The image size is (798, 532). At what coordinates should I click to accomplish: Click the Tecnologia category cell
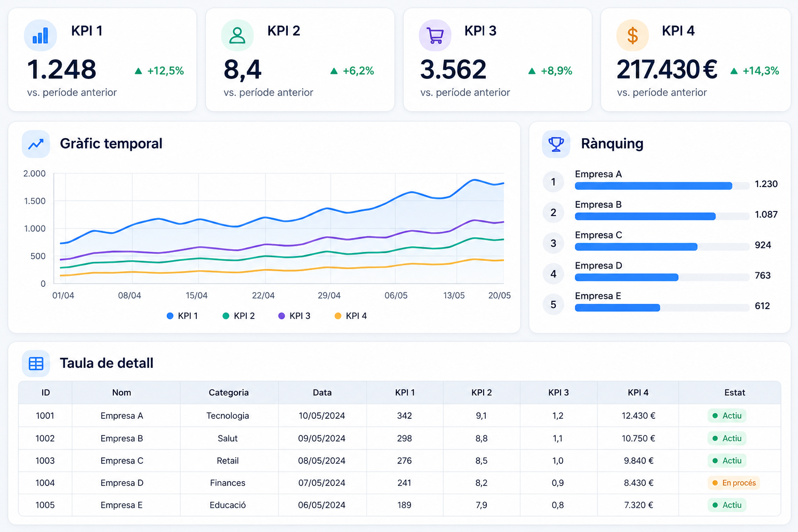228,416
